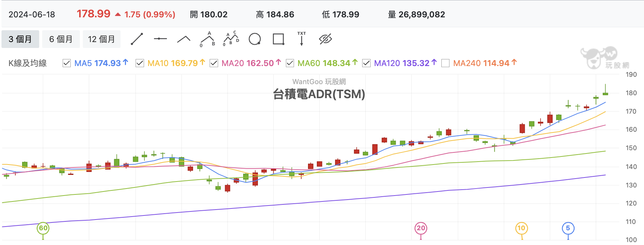Screen dimensions: 644x245
Task: Click the closing price 178.99
Action: (94, 14)
